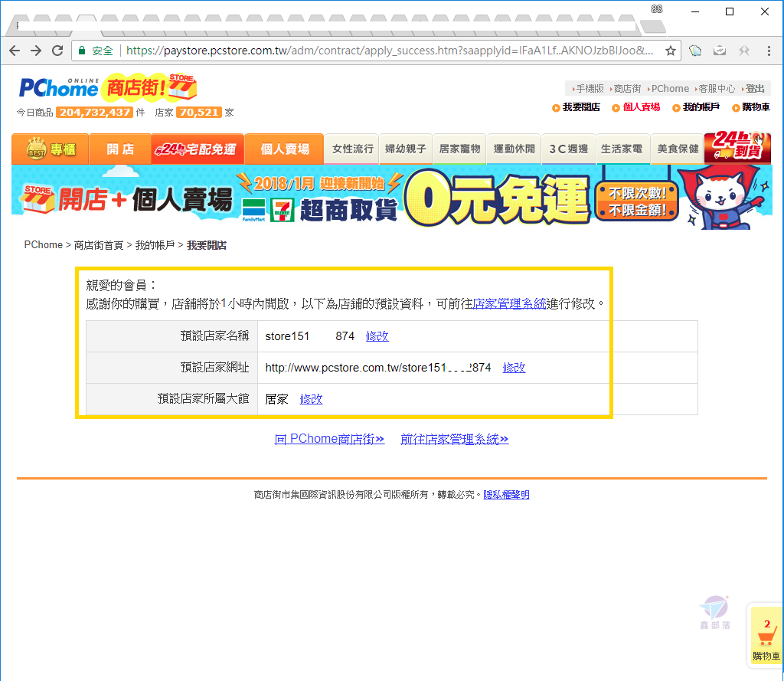Viewport: 784px width, 681px height.
Task: Open the 24h宅配免運 tab
Action: pyautogui.click(x=198, y=149)
